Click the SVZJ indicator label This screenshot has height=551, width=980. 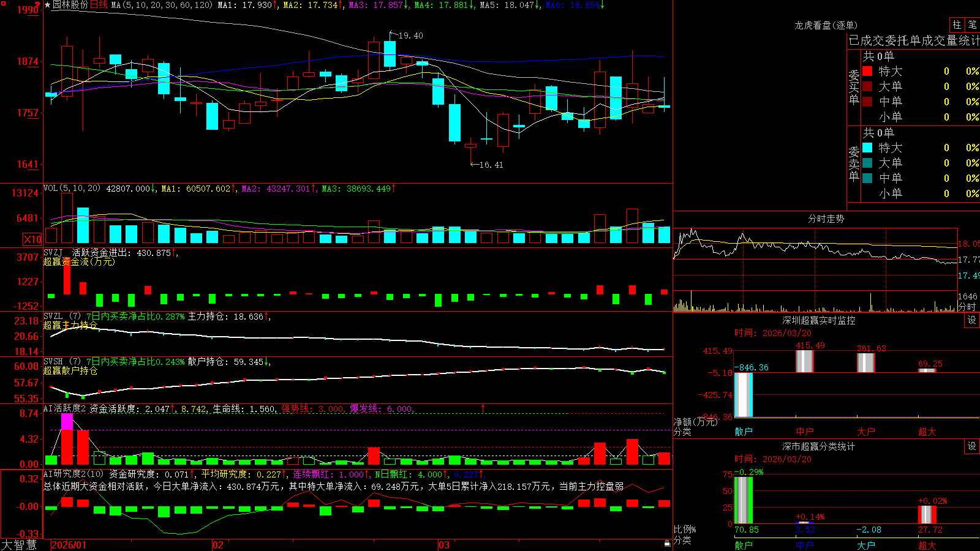click(x=53, y=252)
